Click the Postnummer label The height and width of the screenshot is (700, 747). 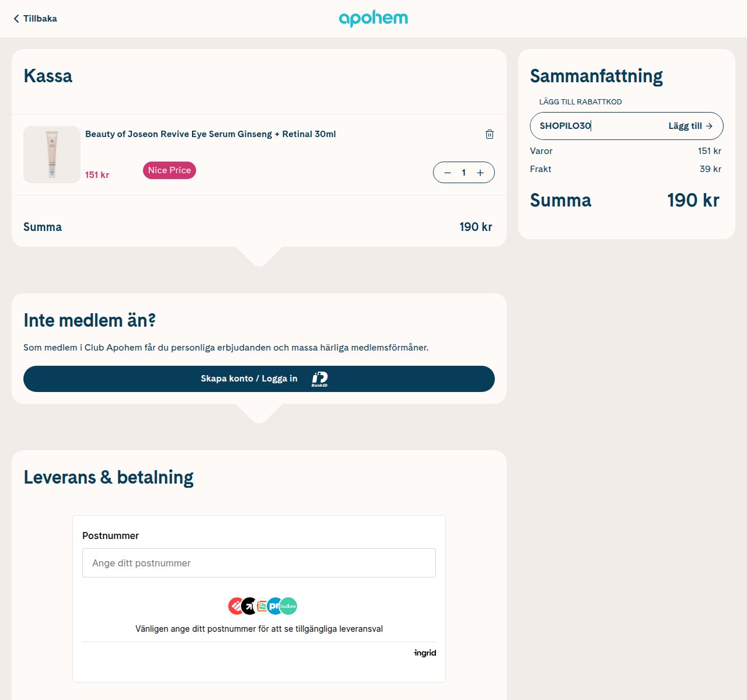tap(111, 535)
